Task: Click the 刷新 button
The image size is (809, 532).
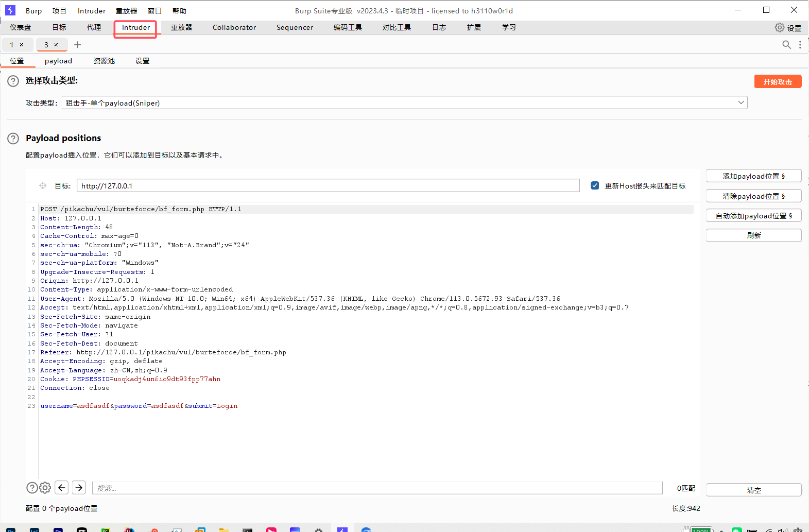Action: pos(754,235)
